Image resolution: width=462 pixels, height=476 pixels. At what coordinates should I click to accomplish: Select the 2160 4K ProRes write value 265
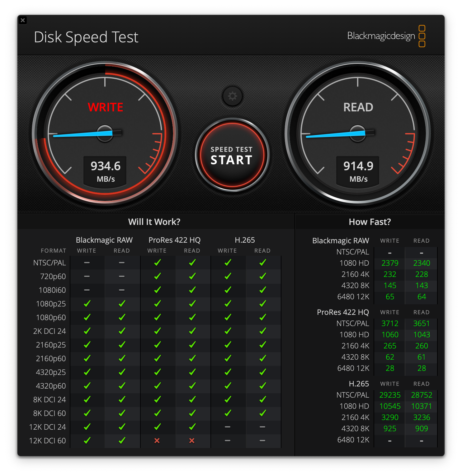(389, 346)
